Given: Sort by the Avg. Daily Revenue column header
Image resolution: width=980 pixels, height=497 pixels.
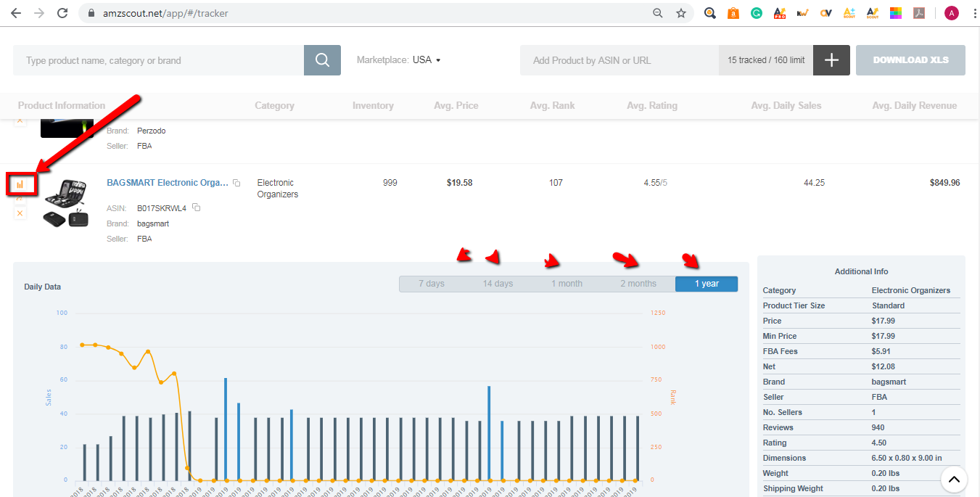Looking at the screenshot, I should click(x=915, y=105).
